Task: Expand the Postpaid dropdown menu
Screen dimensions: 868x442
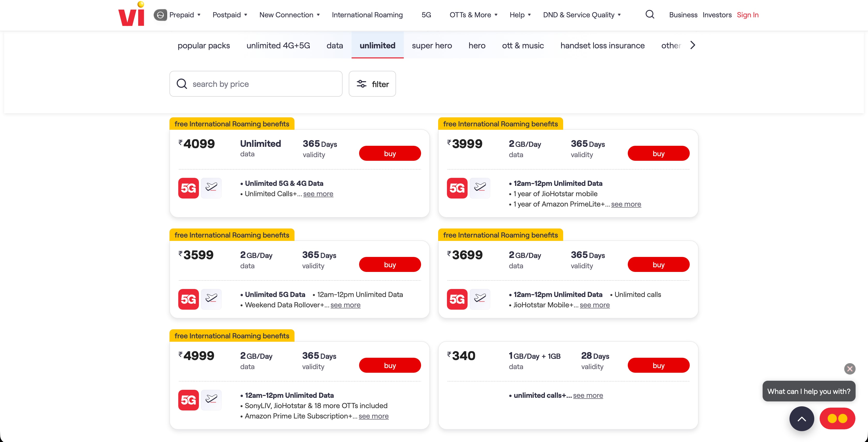Action: (230, 15)
